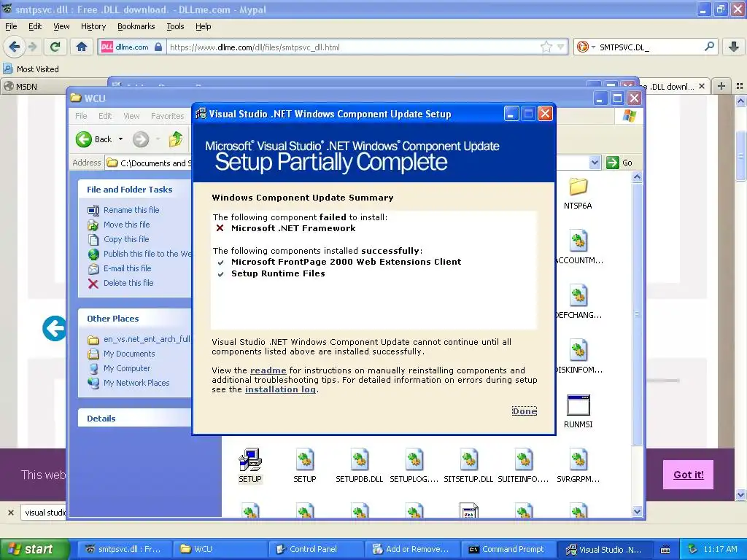The width and height of the screenshot is (747, 560).
Task: Open the browser History menu
Action: [x=93, y=26]
